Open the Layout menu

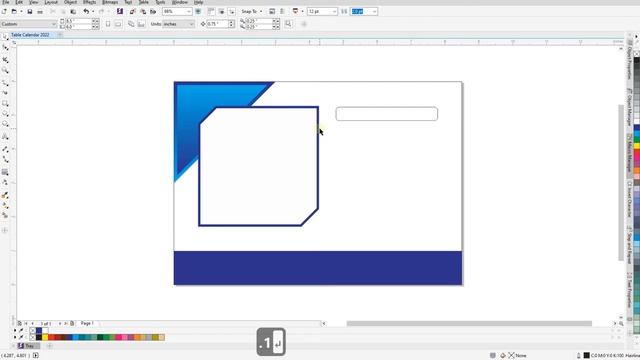[x=51, y=2]
